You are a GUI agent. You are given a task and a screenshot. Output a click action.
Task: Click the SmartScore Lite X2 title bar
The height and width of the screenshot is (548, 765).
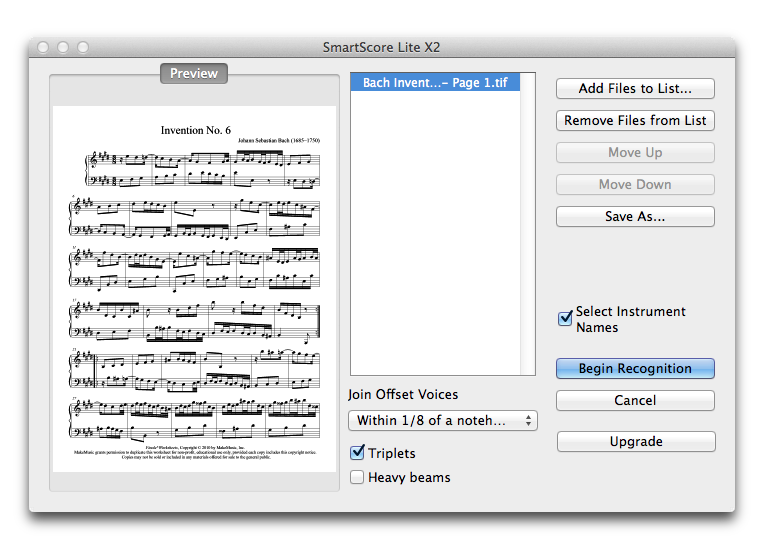(381, 47)
